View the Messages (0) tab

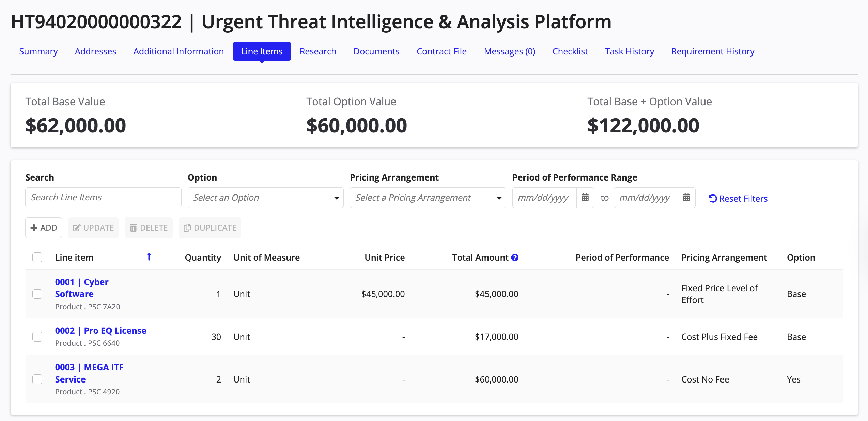509,51
